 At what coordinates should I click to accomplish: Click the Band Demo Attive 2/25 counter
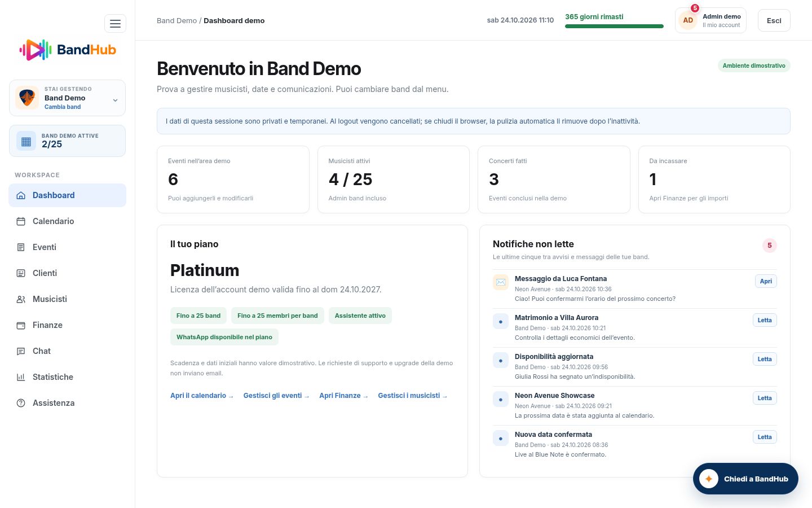coord(67,141)
